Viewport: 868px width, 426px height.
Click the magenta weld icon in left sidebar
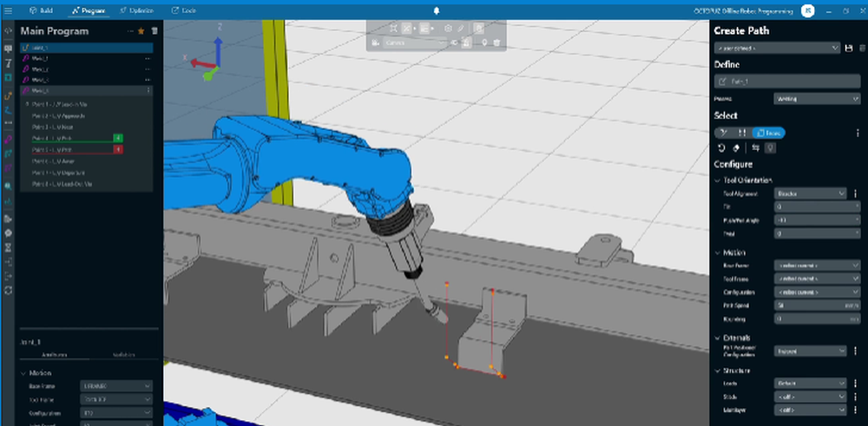point(9,139)
